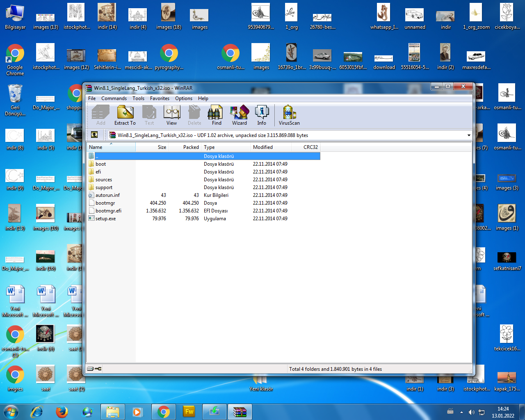Open the Help menu
This screenshot has width=525, height=420.
tap(203, 98)
